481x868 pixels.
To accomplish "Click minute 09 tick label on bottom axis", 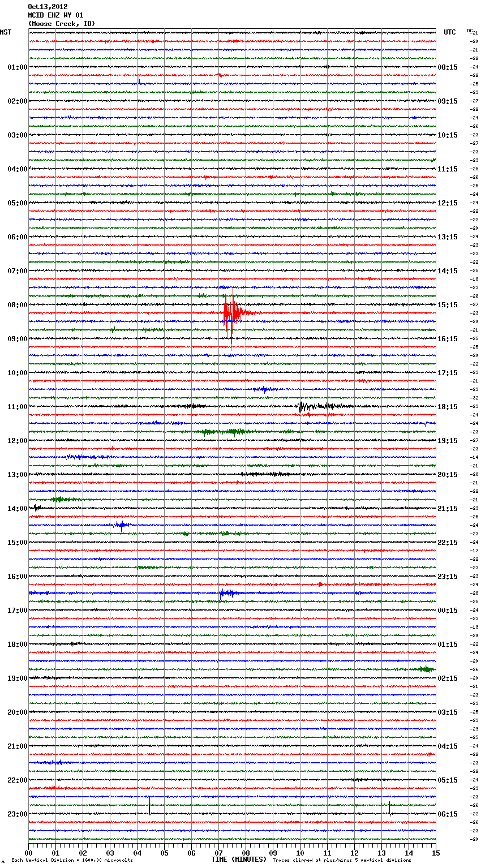I will pos(273,853).
